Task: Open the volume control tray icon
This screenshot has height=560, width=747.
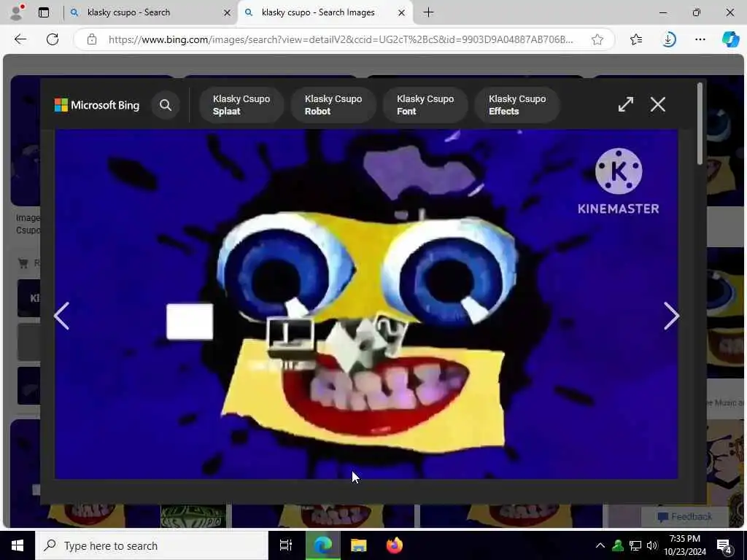Action: (652, 545)
